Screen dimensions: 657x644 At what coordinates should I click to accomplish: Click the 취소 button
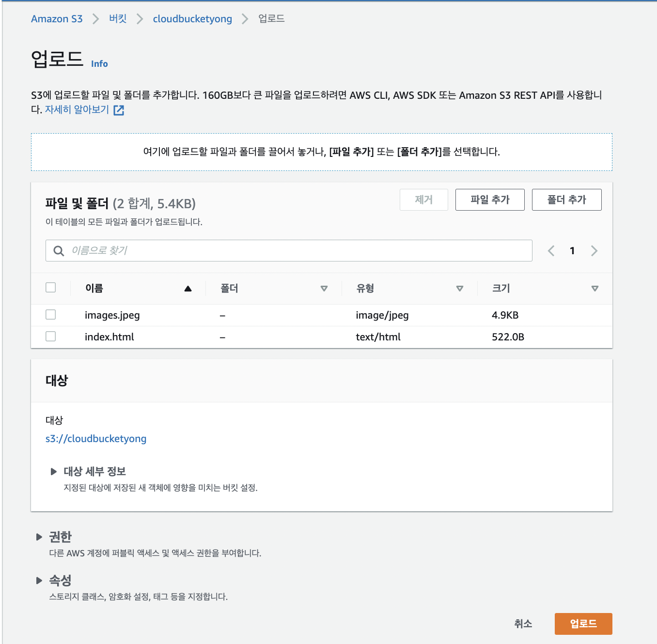pyautogui.click(x=523, y=624)
